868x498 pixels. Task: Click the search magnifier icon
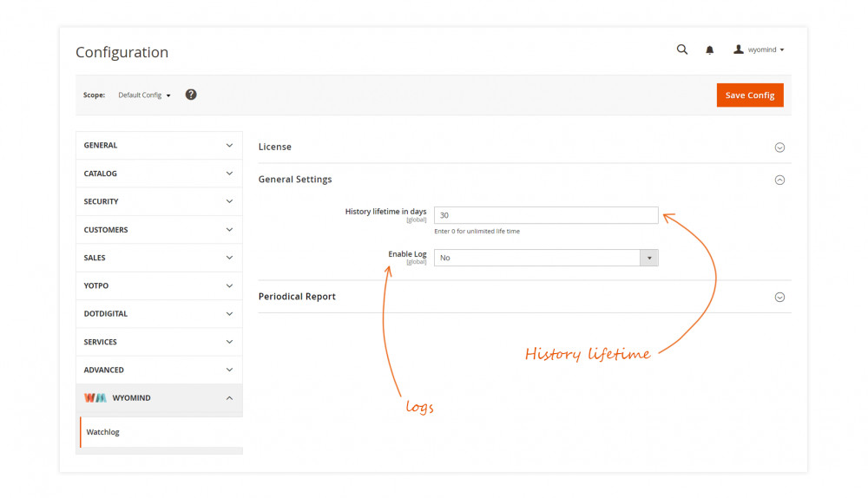click(x=681, y=49)
